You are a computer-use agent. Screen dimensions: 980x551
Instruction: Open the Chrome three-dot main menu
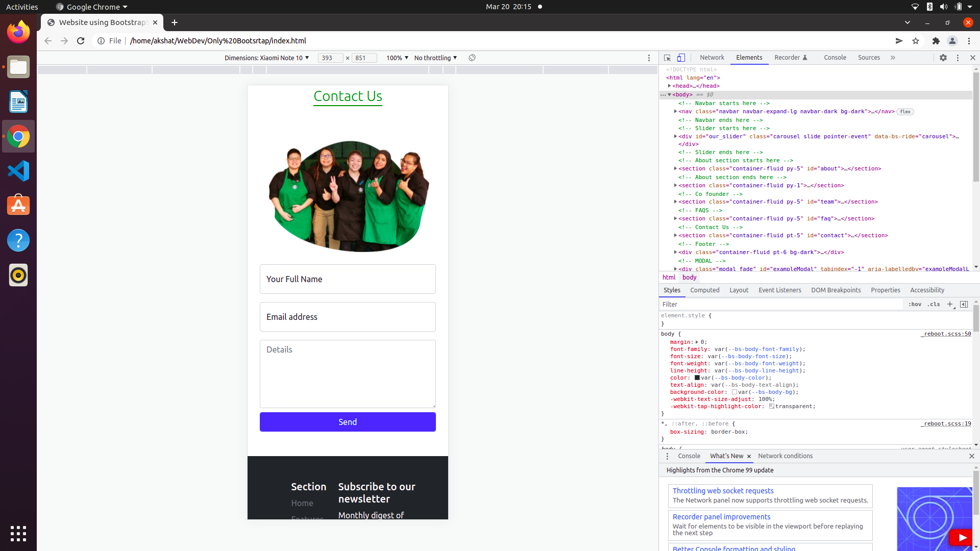click(x=969, y=41)
